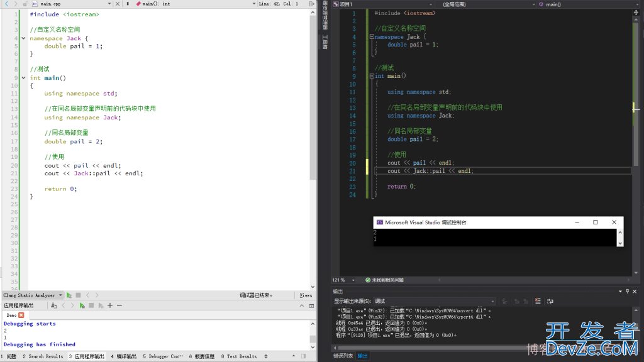The height and width of the screenshot is (362, 644).
Task: Split the Qt Creator editor view
Action: coord(311,4)
